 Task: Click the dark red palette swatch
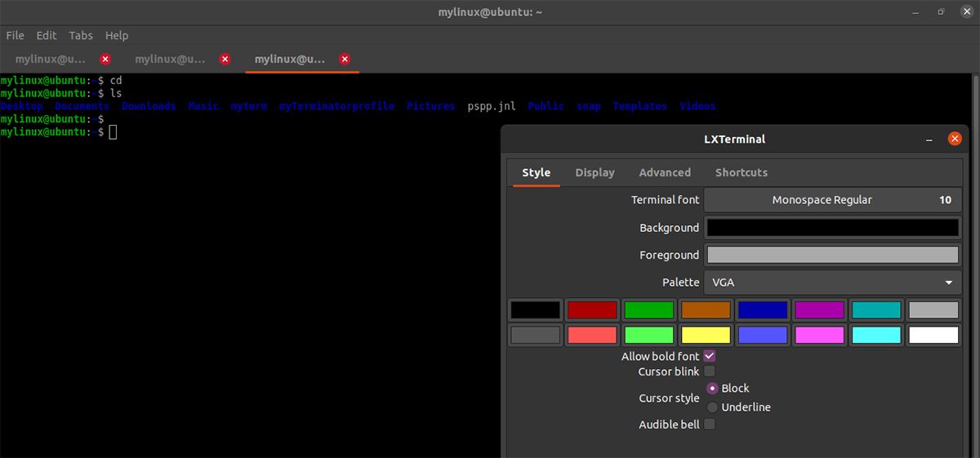pyautogui.click(x=592, y=310)
